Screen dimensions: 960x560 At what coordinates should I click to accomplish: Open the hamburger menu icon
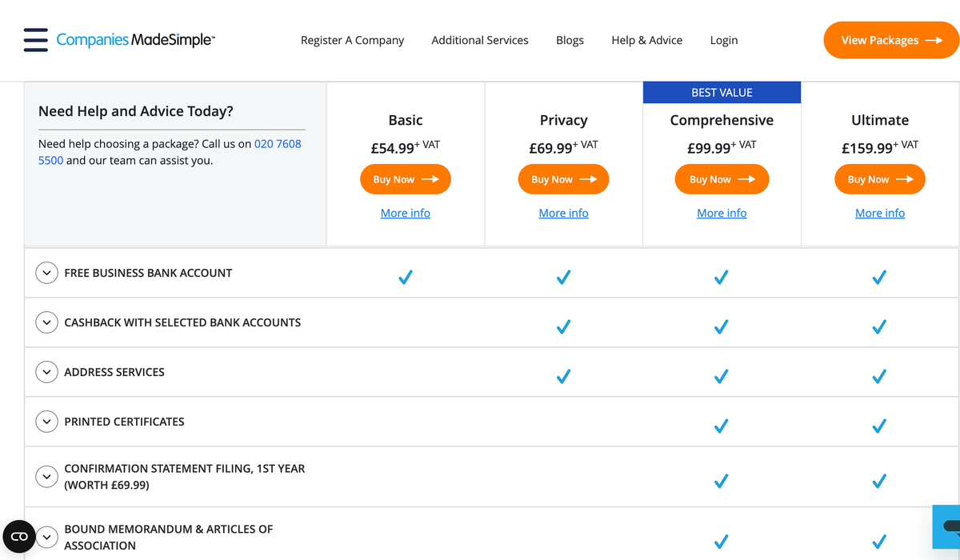click(x=36, y=40)
